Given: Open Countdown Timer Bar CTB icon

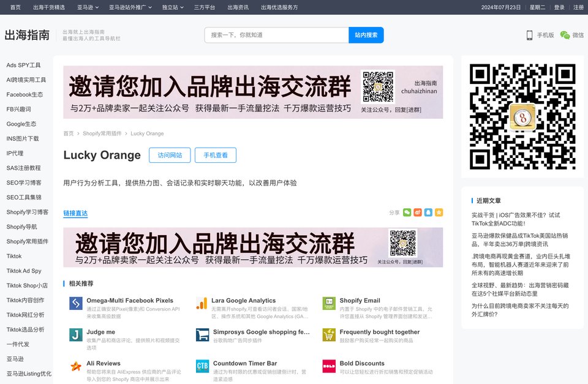Looking at the screenshot, I should pos(203,366).
